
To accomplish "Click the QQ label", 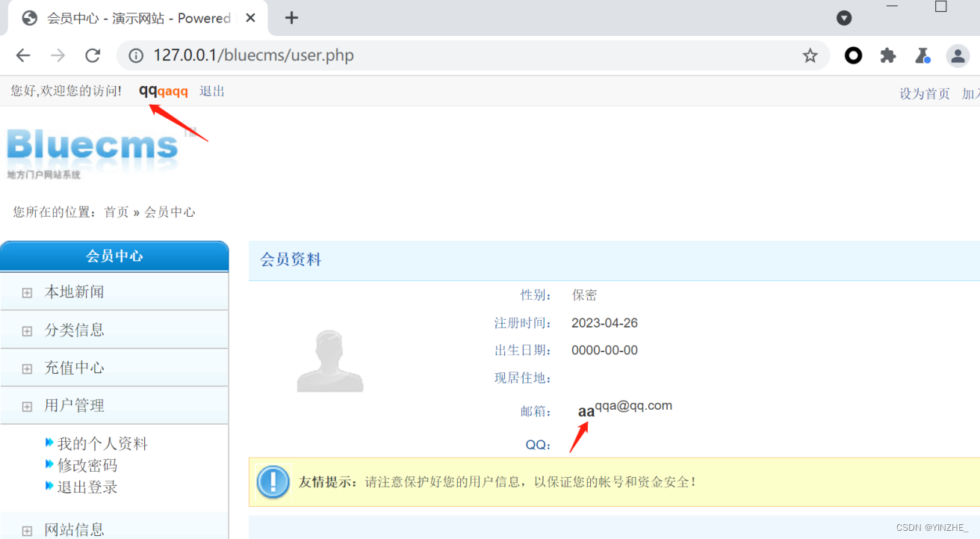I will pyautogui.click(x=539, y=445).
